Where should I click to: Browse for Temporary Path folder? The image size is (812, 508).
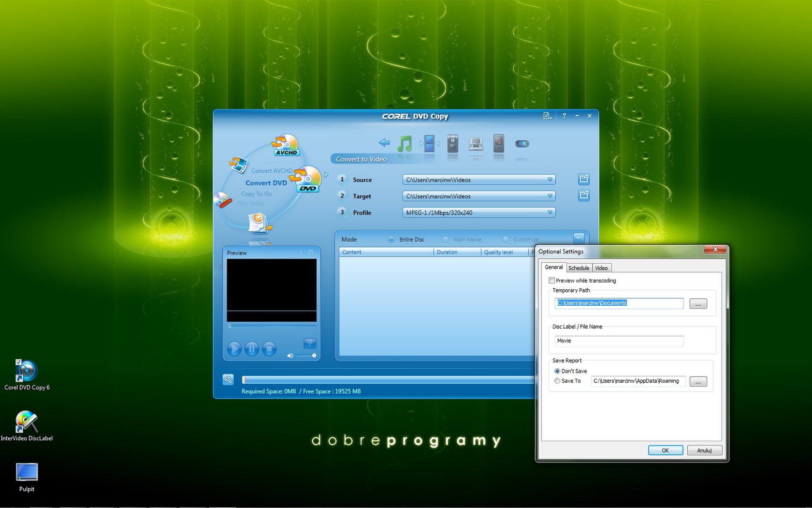point(698,304)
